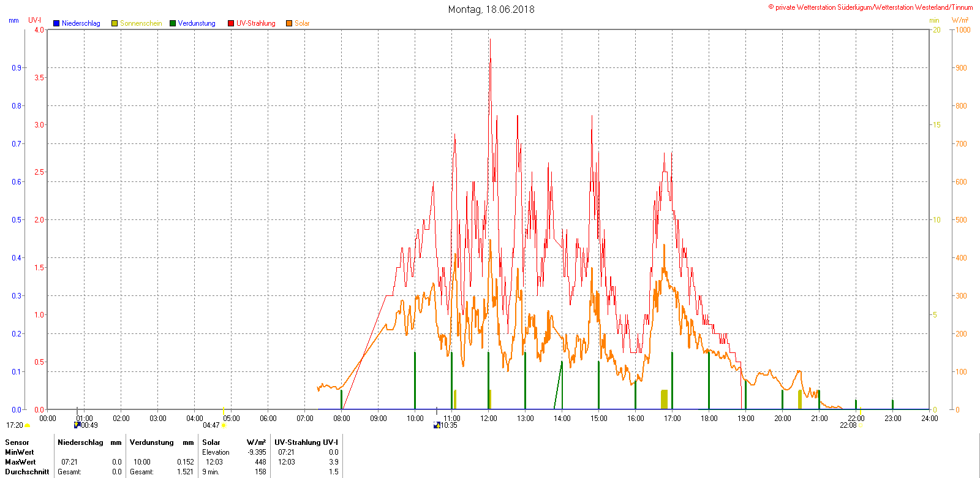Image resolution: width=980 pixels, height=478 pixels.
Task: Click the MinWert row label
Action: click(x=20, y=452)
